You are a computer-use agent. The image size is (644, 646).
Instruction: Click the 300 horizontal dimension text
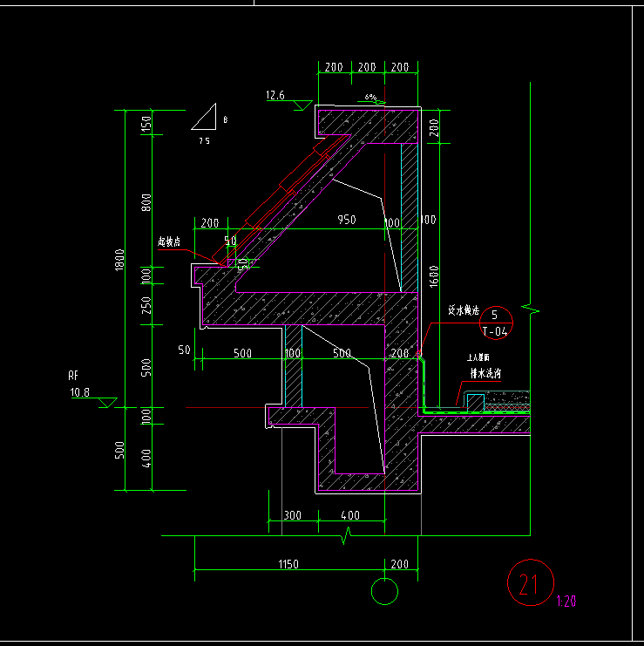(293, 515)
